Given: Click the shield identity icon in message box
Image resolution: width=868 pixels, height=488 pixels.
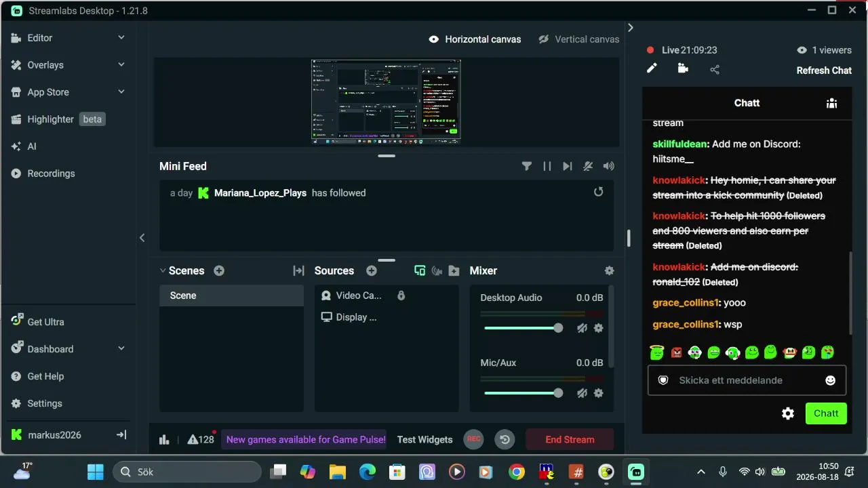Looking at the screenshot, I should pos(663,380).
